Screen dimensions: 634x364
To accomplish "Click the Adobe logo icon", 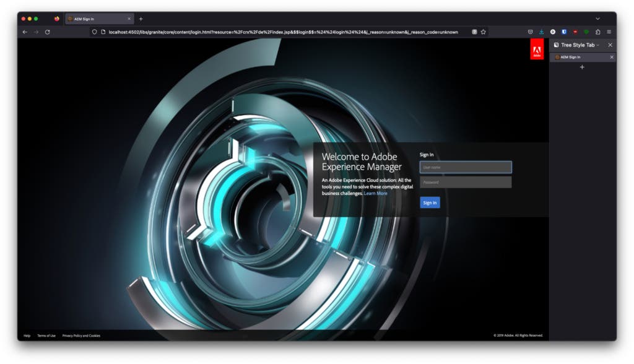I will [537, 50].
